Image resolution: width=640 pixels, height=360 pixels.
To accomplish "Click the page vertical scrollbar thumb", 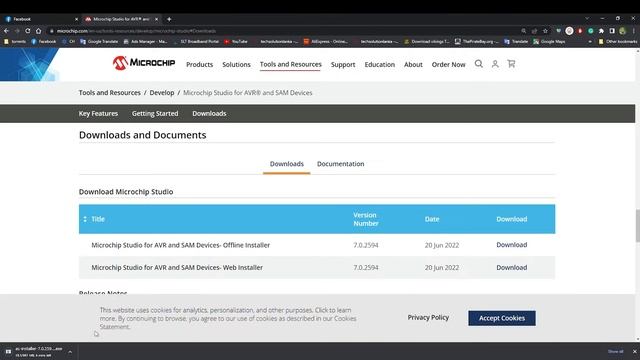I will pos(637,225).
